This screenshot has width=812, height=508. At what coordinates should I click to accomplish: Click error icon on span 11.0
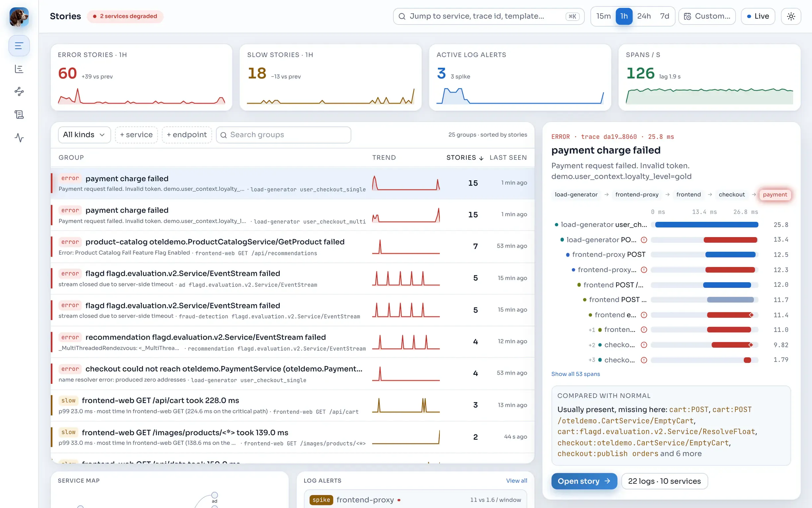pyautogui.click(x=643, y=330)
